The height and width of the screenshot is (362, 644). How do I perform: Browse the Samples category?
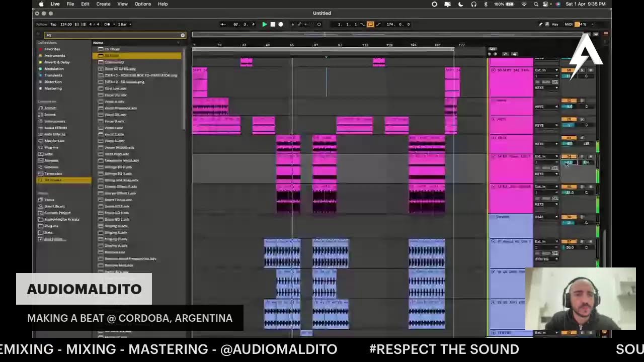pos(51,160)
